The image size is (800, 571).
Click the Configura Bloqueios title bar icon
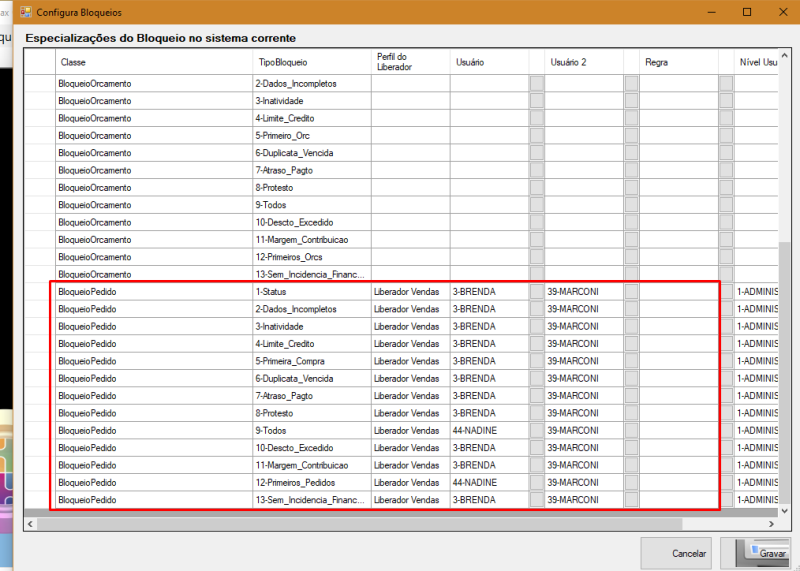click(26, 12)
